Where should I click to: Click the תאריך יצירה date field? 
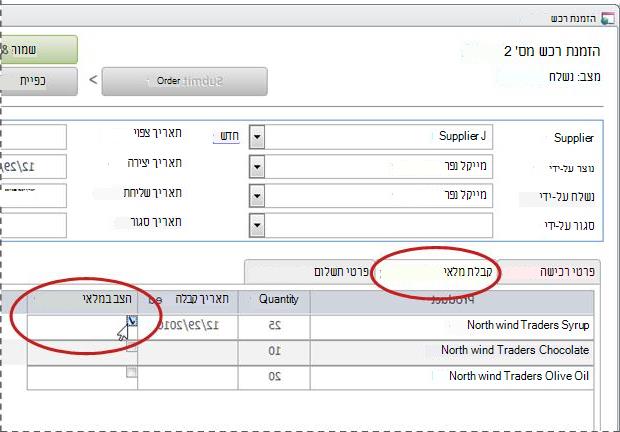click(33, 166)
